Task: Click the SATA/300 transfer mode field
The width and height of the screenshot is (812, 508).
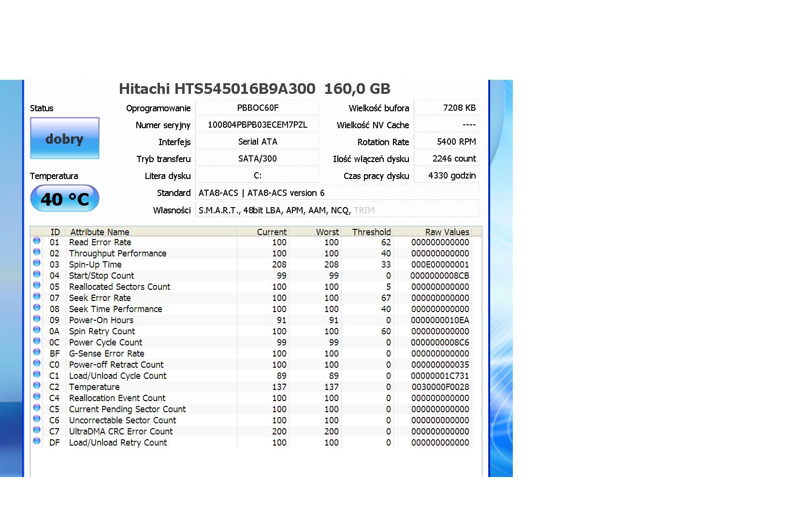Action: [258, 158]
